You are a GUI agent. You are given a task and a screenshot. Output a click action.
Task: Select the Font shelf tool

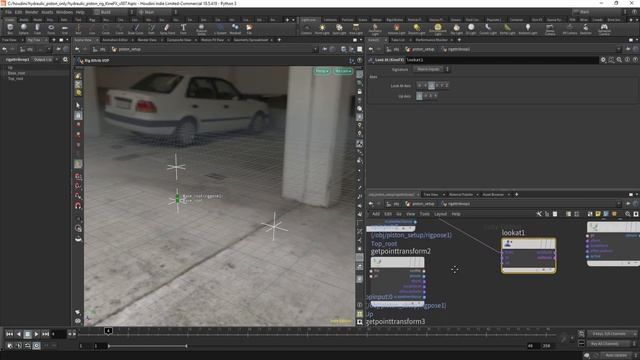[x=183, y=29]
